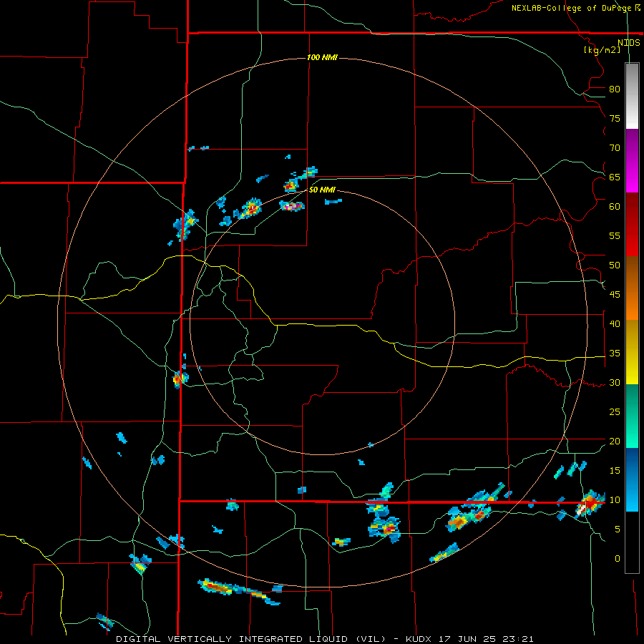Click the scale value 10 on color bar

click(x=615, y=500)
